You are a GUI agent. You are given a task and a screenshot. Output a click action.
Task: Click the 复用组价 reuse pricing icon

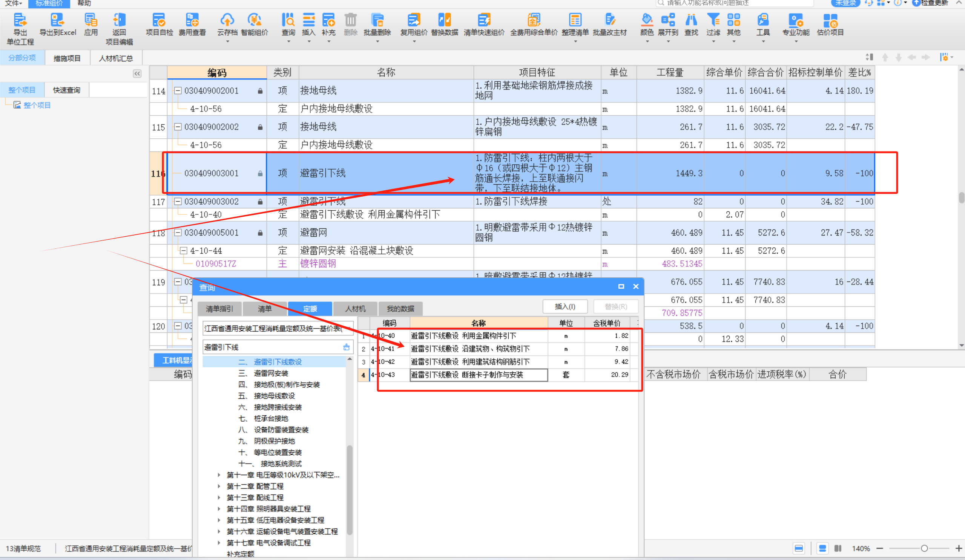(x=414, y=19)
